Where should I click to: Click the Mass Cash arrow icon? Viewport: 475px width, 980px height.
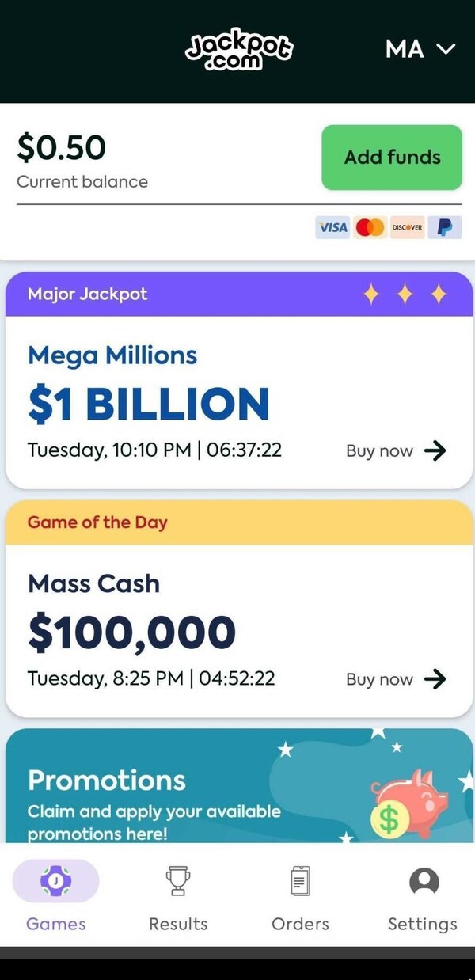[x=435, y=679]
